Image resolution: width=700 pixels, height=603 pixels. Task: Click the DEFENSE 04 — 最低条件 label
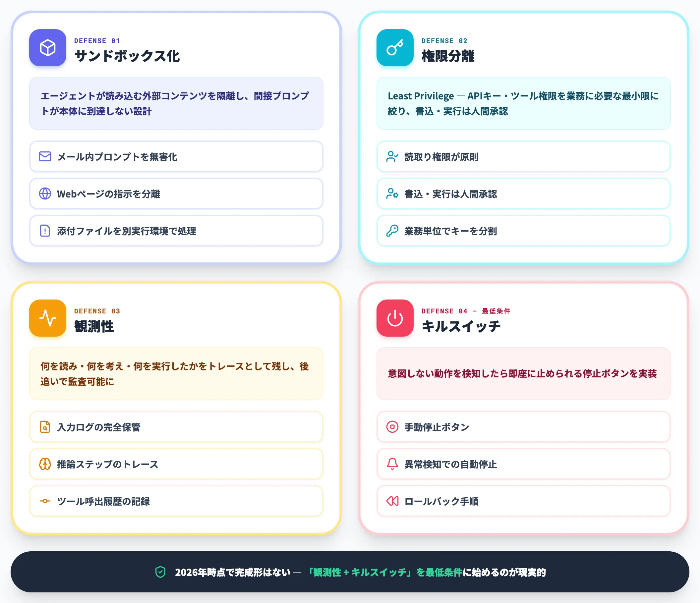tap(466, 311)
